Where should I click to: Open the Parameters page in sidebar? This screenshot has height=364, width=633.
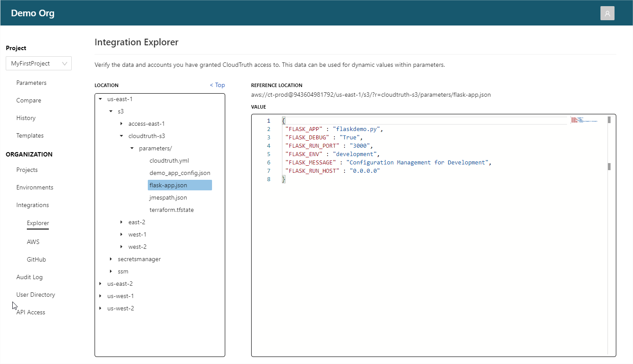coord(31,83)
